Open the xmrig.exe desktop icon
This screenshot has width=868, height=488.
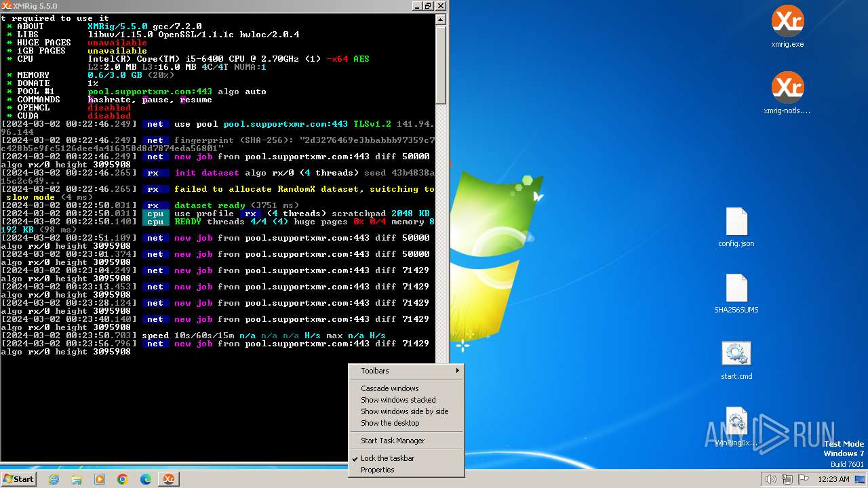[x=787, y=27]
